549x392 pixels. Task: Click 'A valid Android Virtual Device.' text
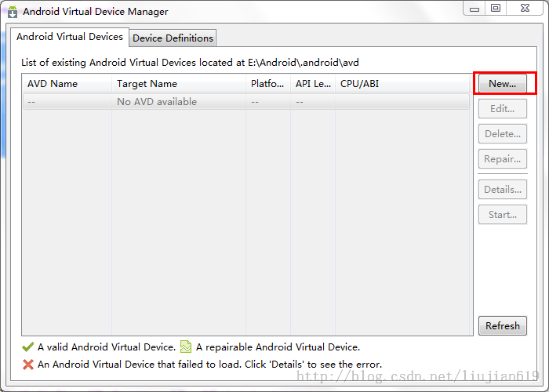(x=107, y=347)
